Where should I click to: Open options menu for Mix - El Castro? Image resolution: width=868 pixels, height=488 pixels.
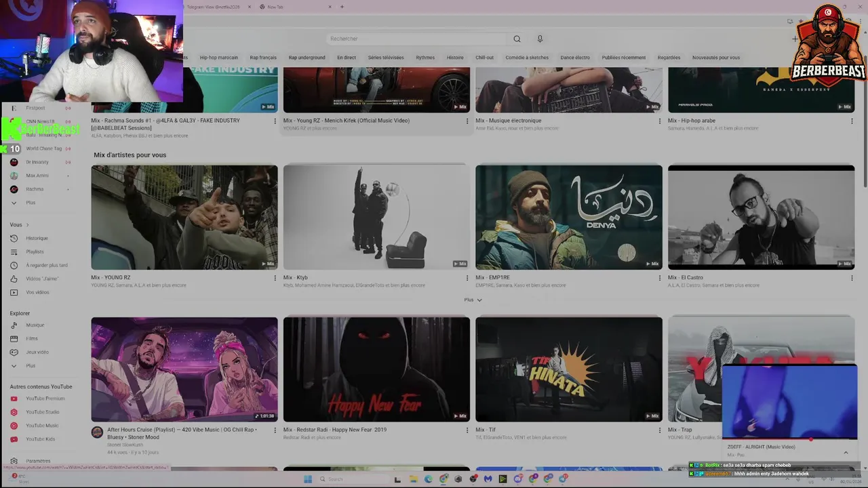coord(852,278)
